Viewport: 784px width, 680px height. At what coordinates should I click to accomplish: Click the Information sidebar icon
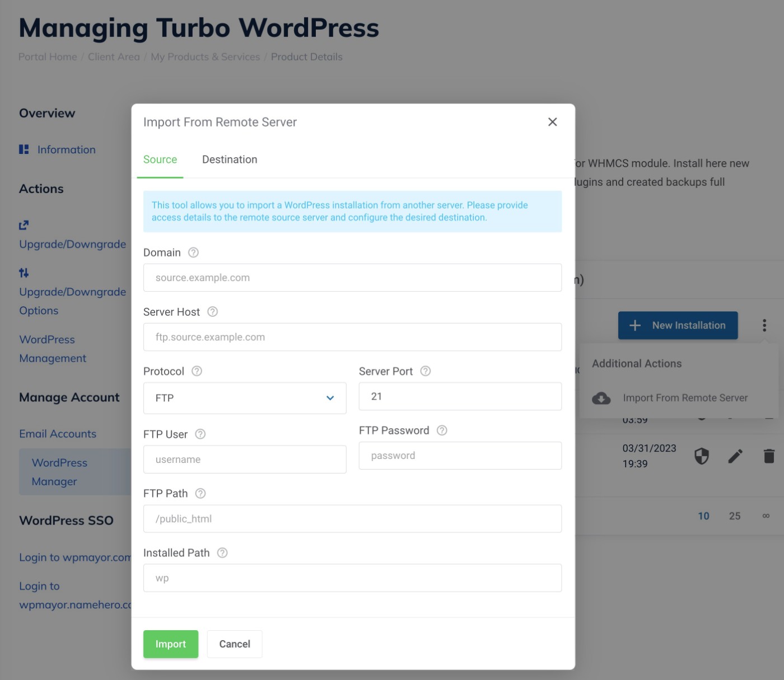click(x=24, y=149)
